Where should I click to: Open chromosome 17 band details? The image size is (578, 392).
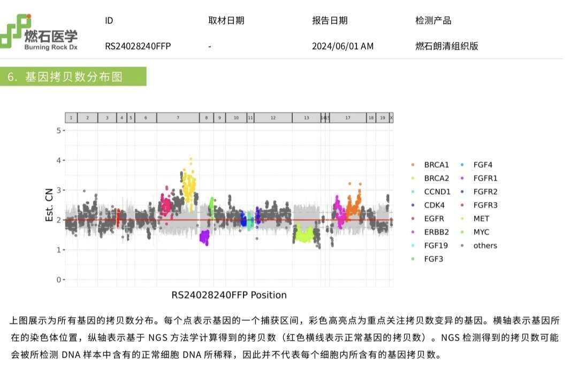click(x=349, y=117)
